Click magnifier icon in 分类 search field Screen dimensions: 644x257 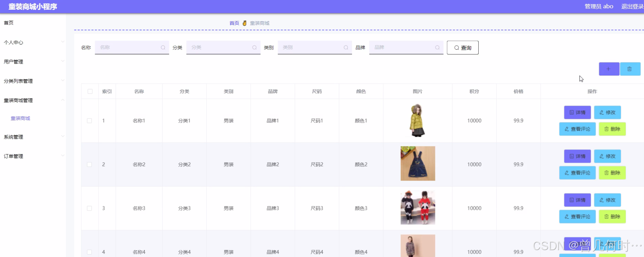[255, 48]
